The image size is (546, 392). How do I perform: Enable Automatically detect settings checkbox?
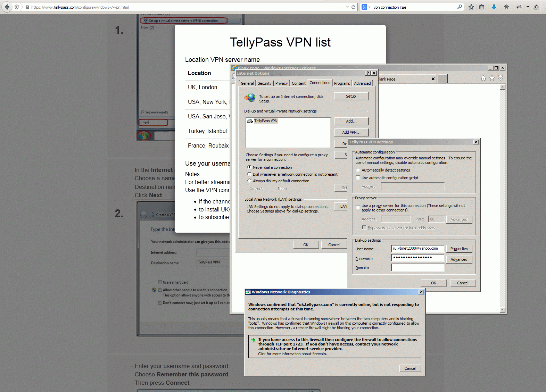click(358, 170)
